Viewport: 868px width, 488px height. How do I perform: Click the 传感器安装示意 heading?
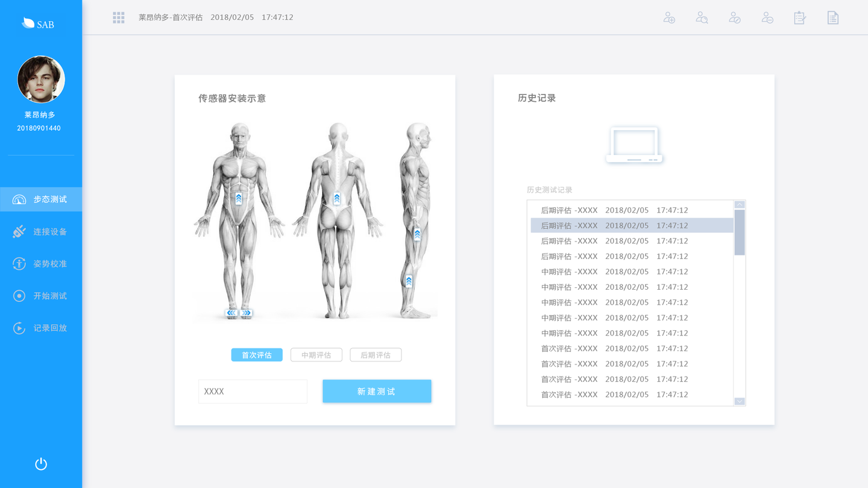tap(232, 98)
